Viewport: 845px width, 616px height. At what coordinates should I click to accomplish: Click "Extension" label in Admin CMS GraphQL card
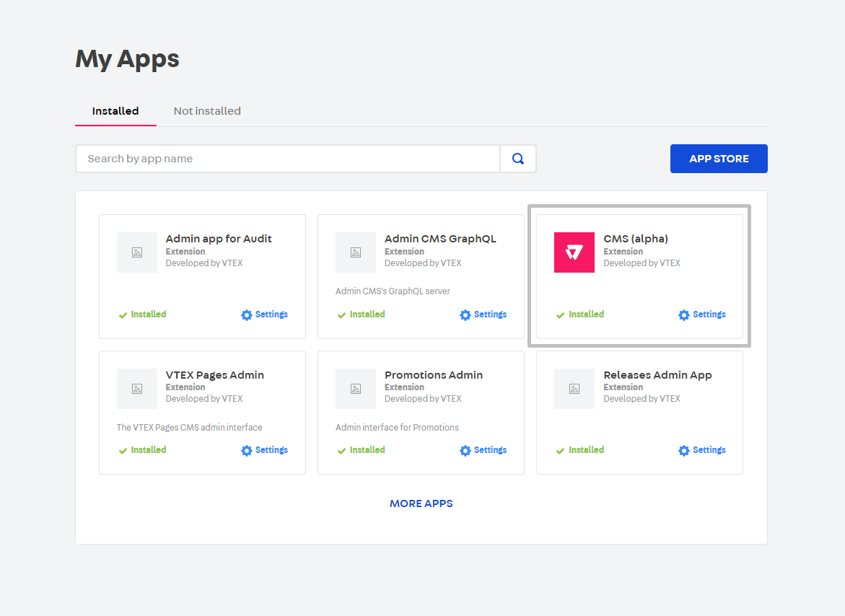(404, 252)
